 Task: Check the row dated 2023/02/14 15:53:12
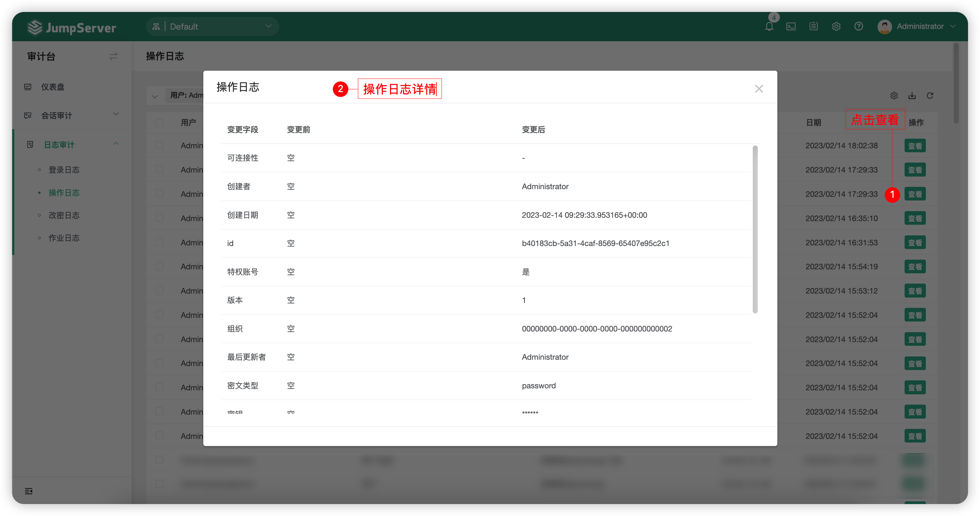(x=159, y=291)
